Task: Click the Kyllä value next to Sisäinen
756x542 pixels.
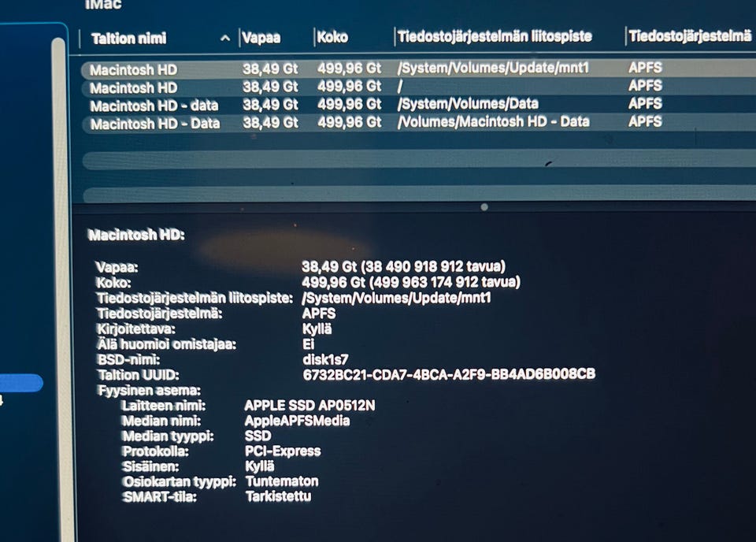Action: tap(260, 466)
